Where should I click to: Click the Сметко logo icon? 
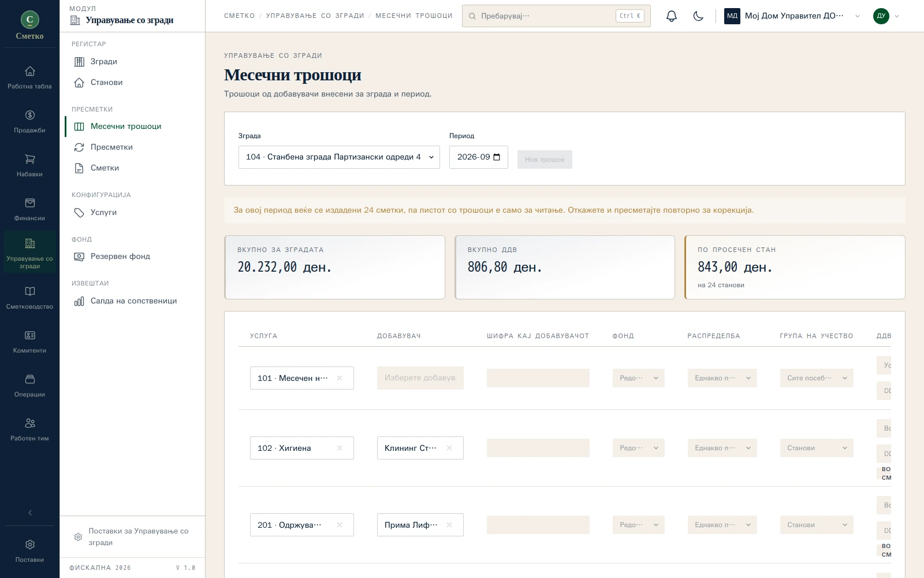pos(29,20)
